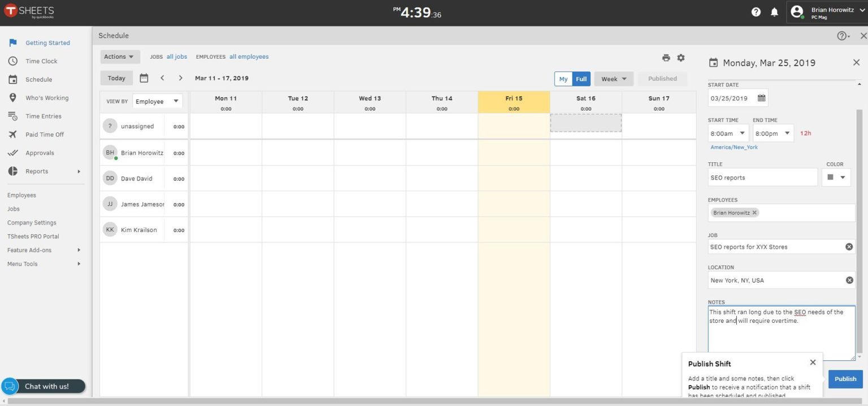The width and height of the screenshot is (868, 406).
Task: Open Time Entries in sidebar
Action: [43, 116]
